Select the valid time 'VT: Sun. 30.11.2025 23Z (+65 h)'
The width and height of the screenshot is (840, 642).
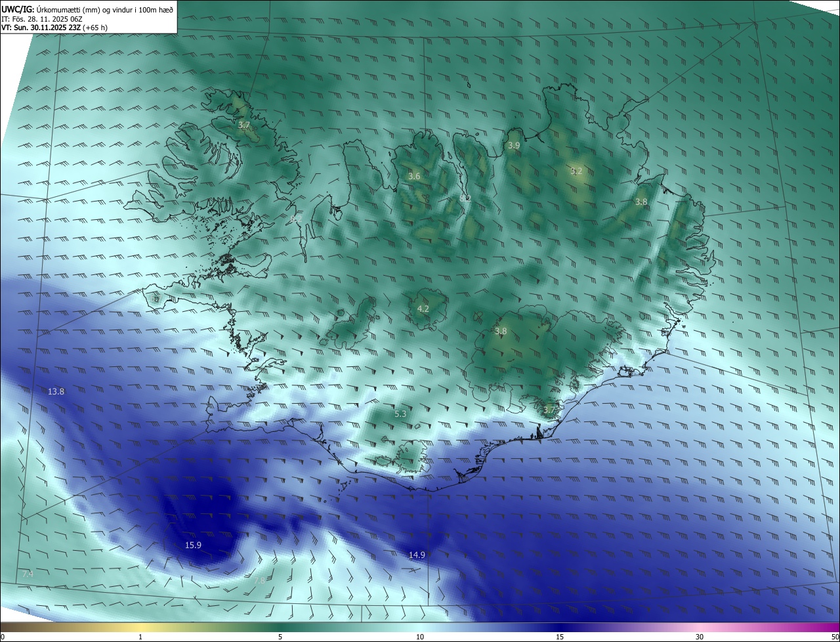[54, 28]
